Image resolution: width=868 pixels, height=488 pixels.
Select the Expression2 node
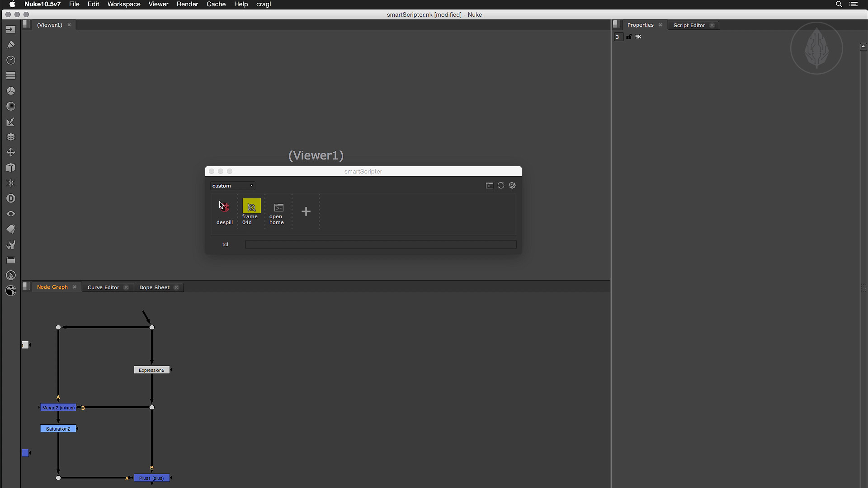151,370
